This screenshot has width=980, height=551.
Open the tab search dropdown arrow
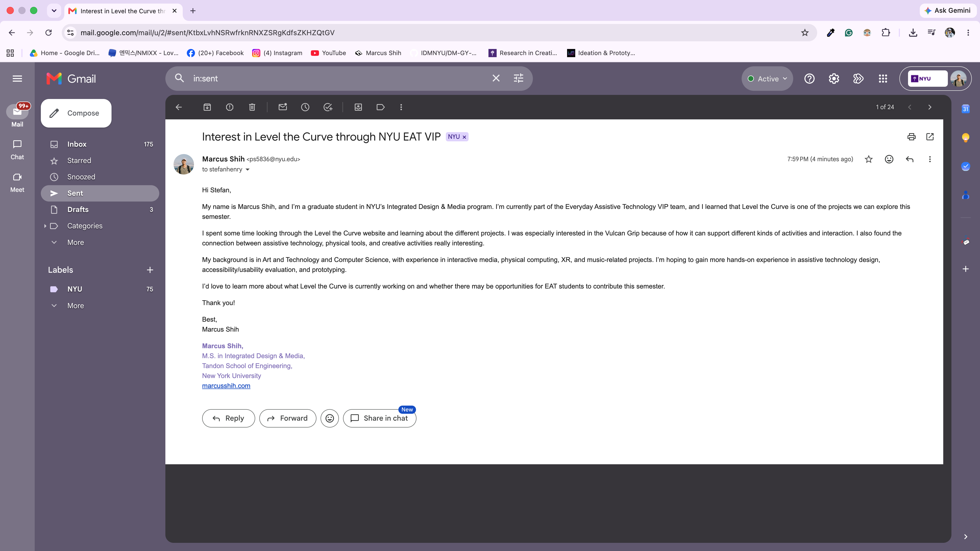pyautogui.click(x=54, y=11)
